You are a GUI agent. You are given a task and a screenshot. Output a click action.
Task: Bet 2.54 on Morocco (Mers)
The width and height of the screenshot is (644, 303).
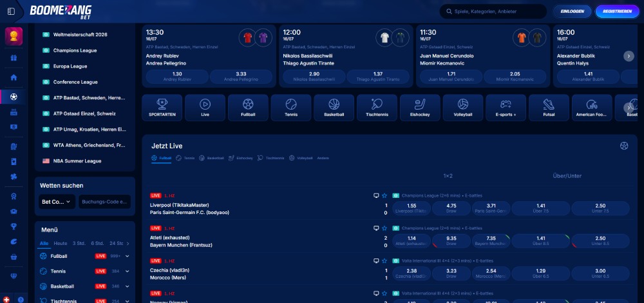coord(491,273)
